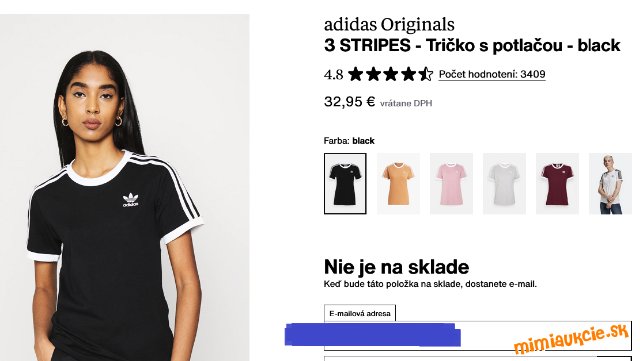640x361 pixels.
Task: Pick the pink t-shirt color variant
Action: point(451,183)
